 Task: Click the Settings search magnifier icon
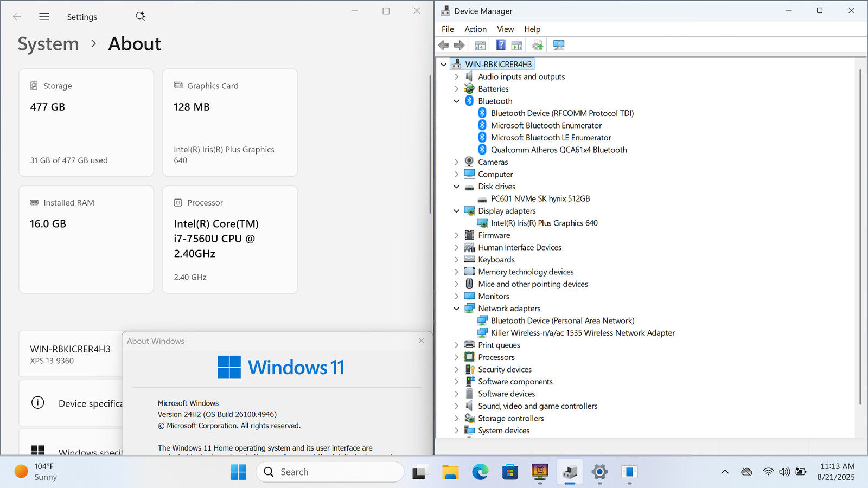click(x=140, y=16)
